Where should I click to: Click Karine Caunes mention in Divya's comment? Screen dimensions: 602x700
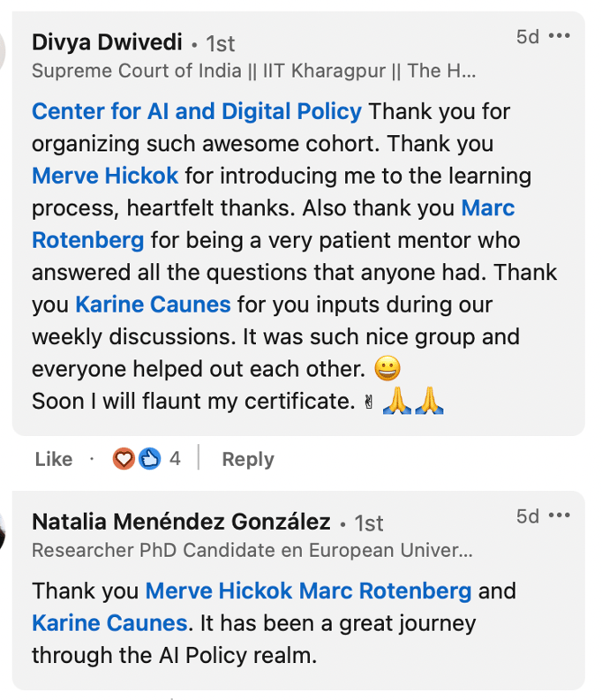(153, 305)
